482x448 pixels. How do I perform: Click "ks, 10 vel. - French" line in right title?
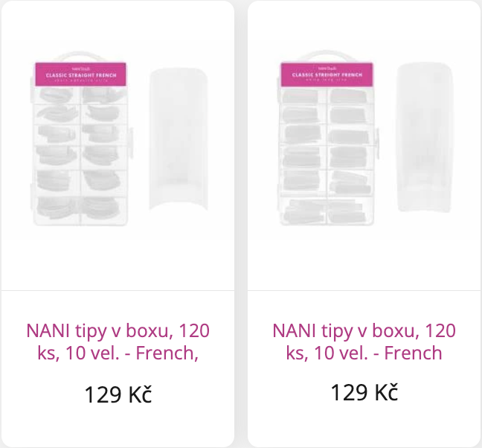[364, 353]
